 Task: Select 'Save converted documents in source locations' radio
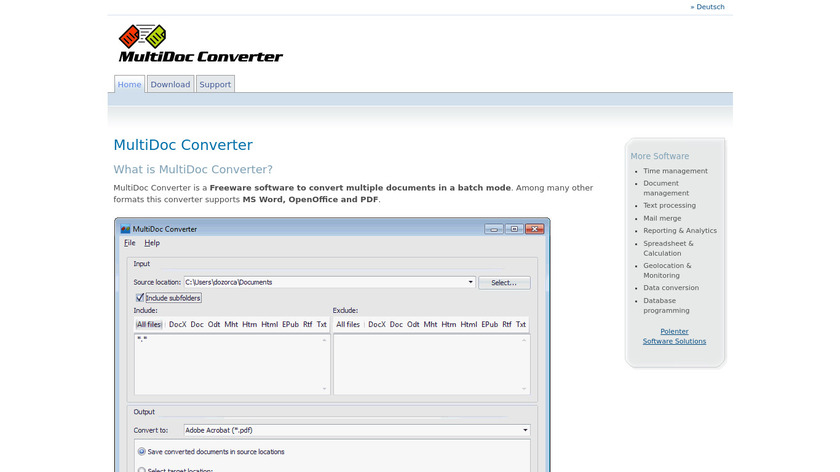141,452
